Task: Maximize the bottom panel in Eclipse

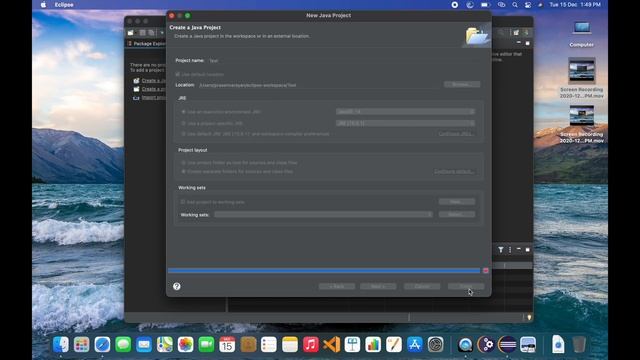Action: point(527,249)
